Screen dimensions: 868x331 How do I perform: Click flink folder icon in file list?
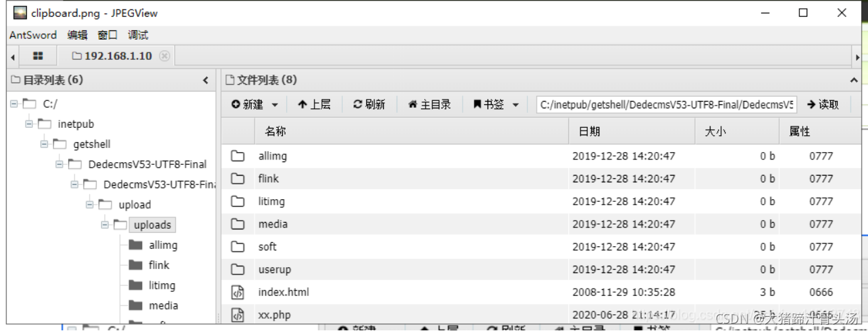point(238,178)
